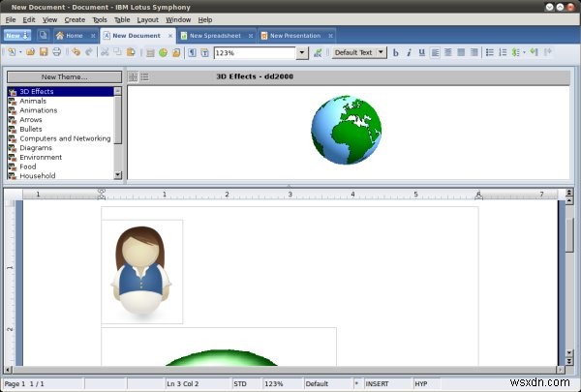Click the 123% zoom input field
Image resolution: width=581 pixels, height=392 pixels.
(x=255, y=53)
